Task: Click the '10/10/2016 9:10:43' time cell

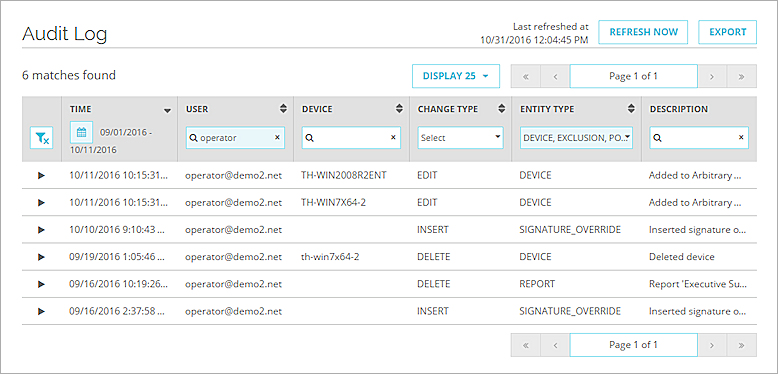Action: tap(118, 230)
